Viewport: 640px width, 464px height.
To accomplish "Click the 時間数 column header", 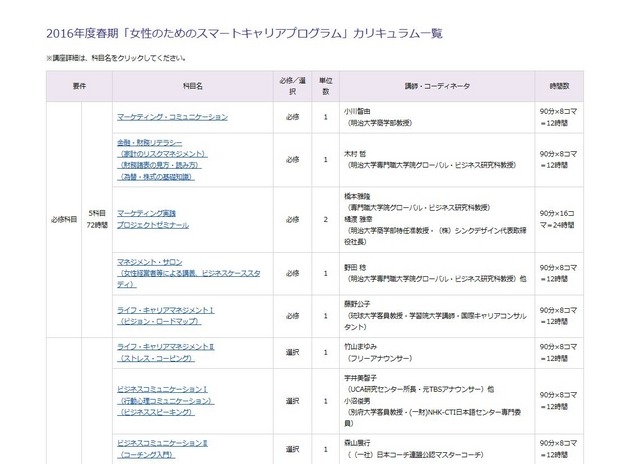I will tap(559, 86).
